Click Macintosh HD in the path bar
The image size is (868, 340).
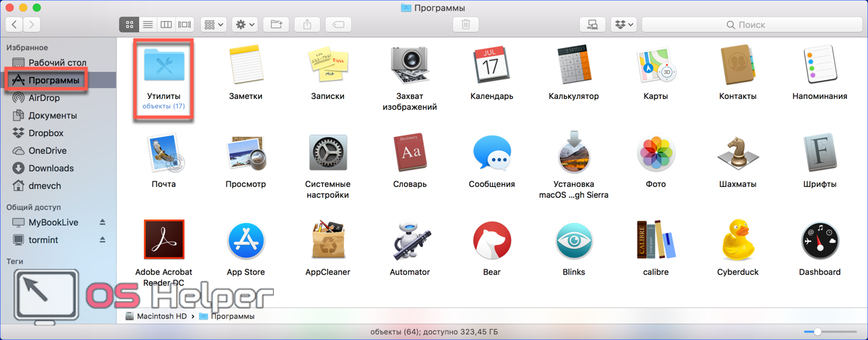161,316
